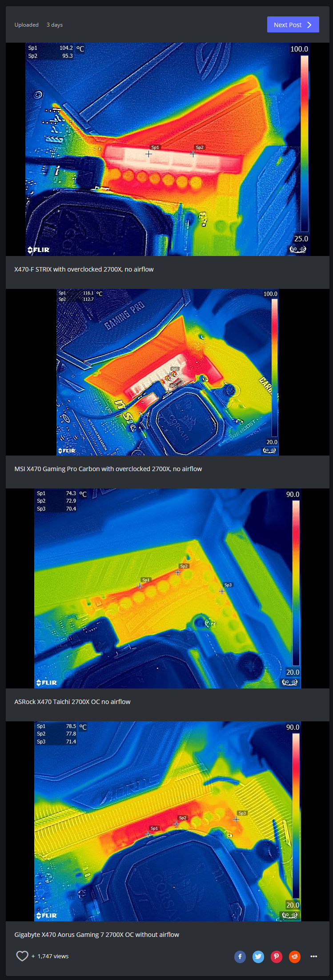The width and height of the screenshot is (333, 980).
Task: Open the ASRock X470 Taichi thermal image
Action: tap(168, 588)
